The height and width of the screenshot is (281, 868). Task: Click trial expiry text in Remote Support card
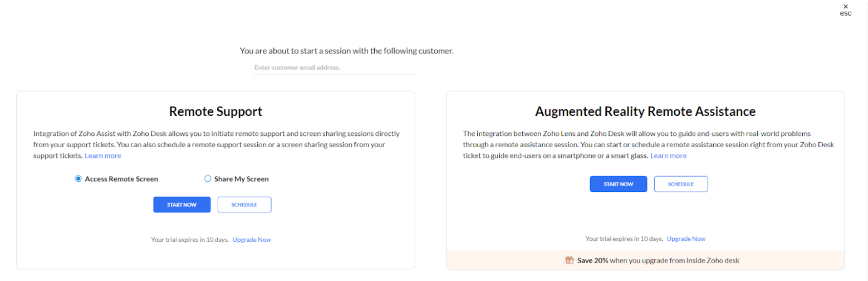coord(190,240)
